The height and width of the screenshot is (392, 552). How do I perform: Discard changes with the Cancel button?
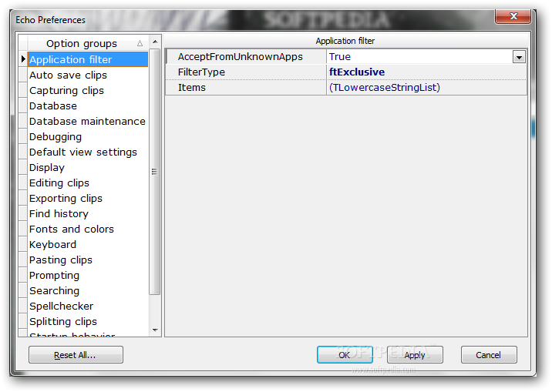[489, 355]
